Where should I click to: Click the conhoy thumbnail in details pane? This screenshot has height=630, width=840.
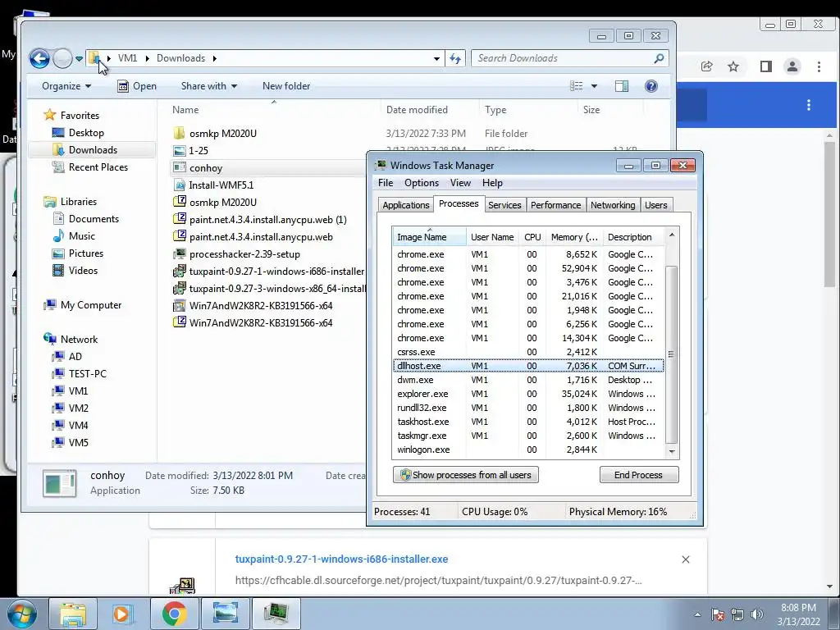pyautogui.click(x=59, y=483)
